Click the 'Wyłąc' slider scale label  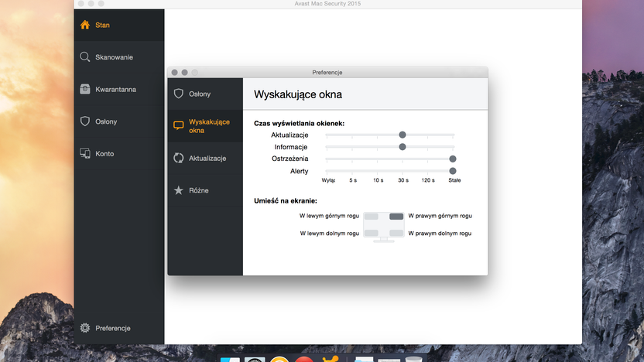click(x=328, y=180)
